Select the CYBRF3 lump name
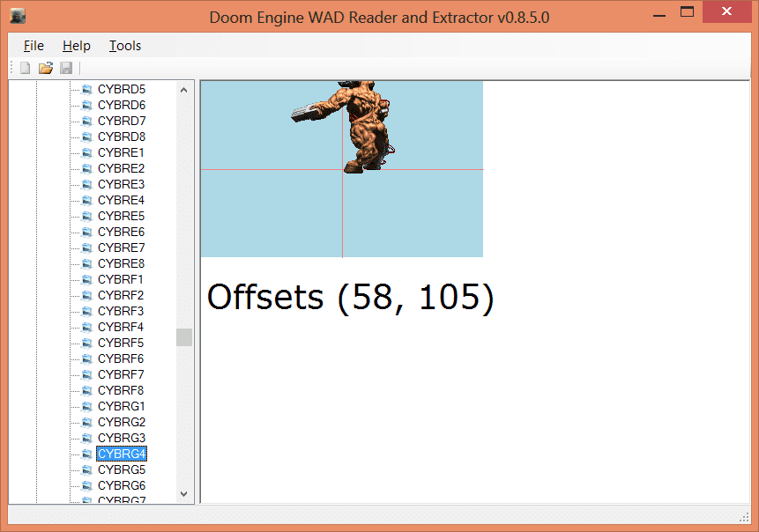The height and width of the screenshot is (532, 759). click(x=121, y=311)
